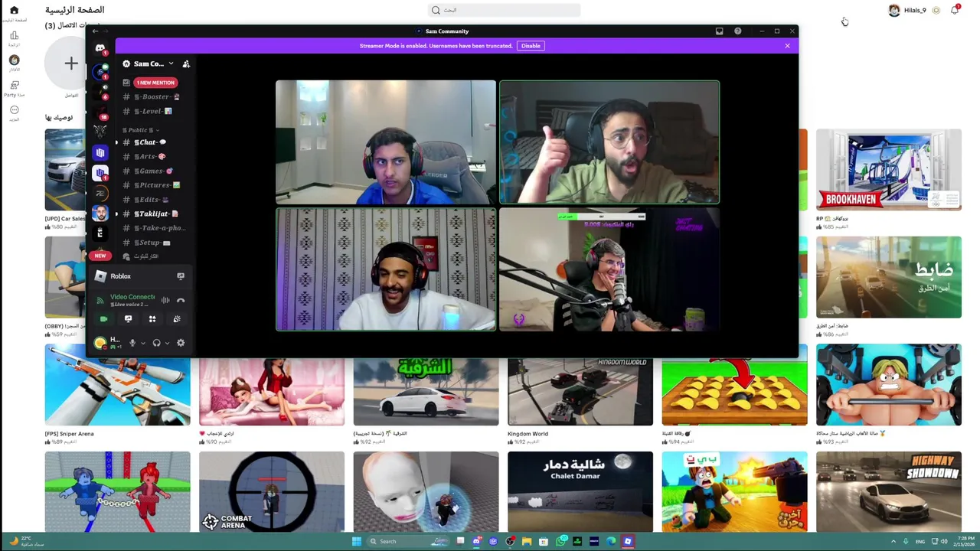Open the Sniper Arena game thumbnail
The height and width of the screenshot is (551, 980).
coord(117,385)
